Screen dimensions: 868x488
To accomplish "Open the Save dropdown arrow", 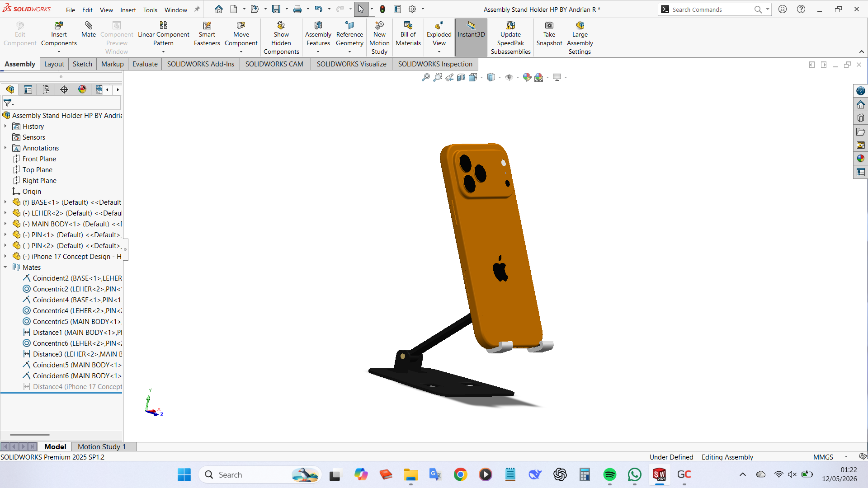I will click(x=287, y=9).
